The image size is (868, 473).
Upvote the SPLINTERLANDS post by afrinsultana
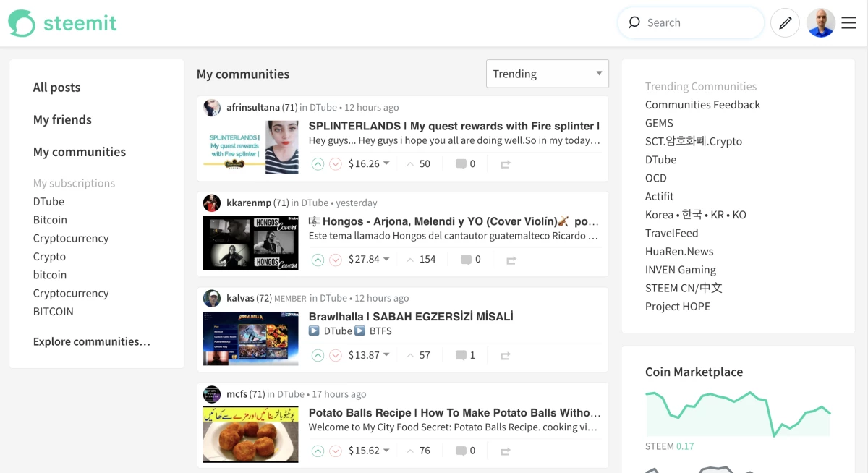pos(318,164)
